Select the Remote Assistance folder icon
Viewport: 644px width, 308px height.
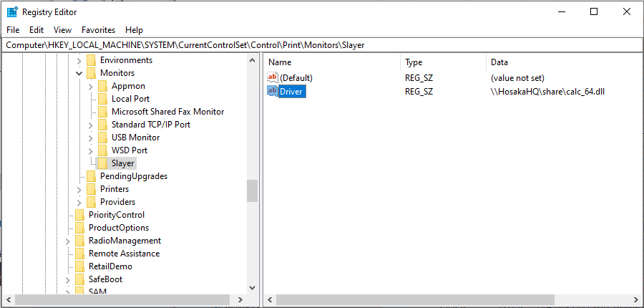coord(79,254)
